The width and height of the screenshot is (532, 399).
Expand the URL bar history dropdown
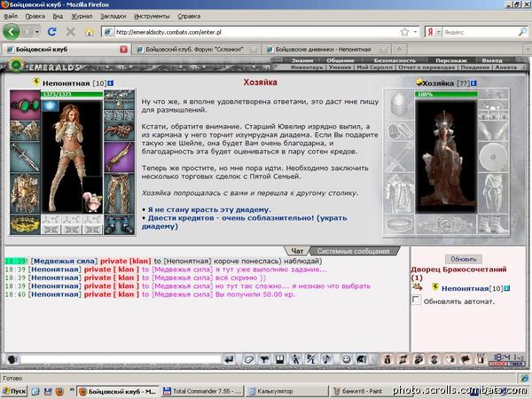tap(415, 32)
